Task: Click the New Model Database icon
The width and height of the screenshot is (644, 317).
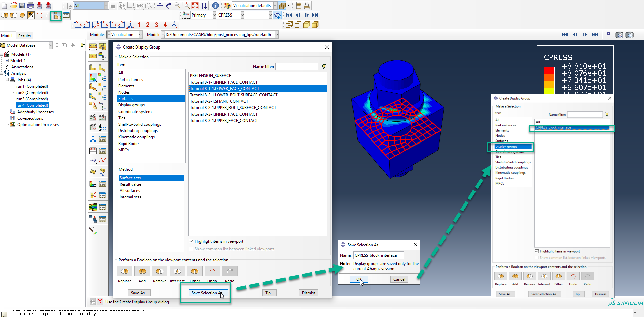Action: pos(4,5)
